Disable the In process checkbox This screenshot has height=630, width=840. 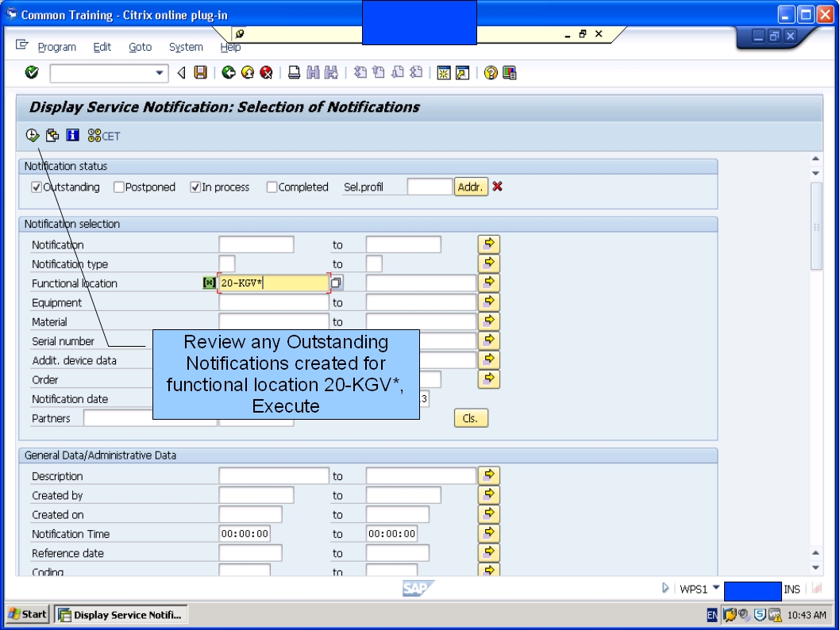pyautogui.click(x=193, y=186)
